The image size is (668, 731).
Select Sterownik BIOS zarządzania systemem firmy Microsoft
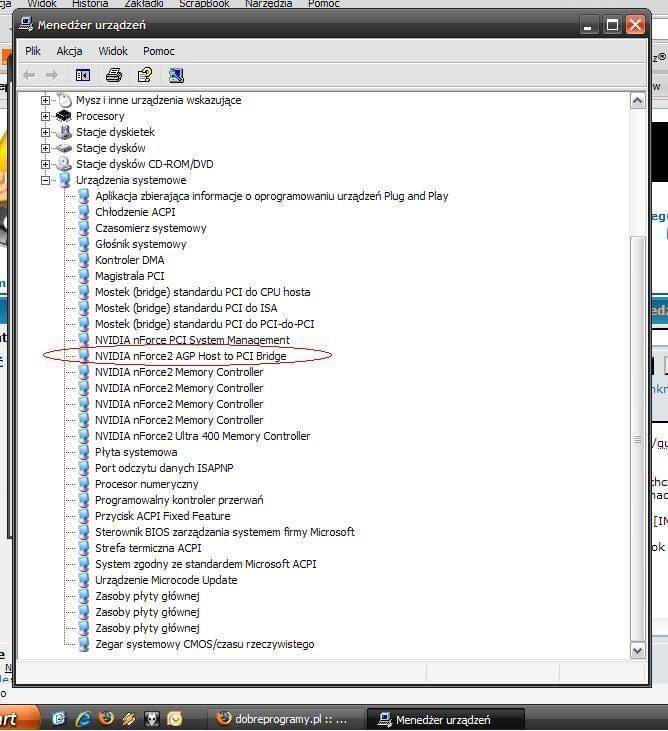[225, 532]
